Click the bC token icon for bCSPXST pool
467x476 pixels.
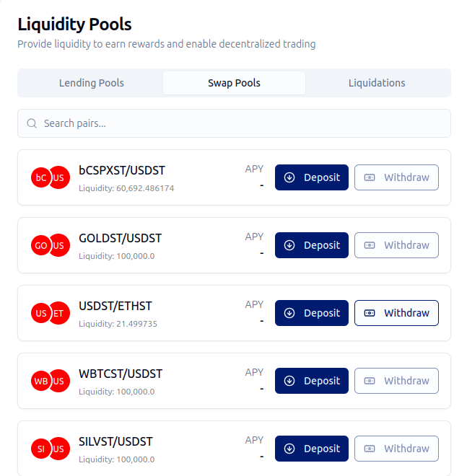(x=40, y=177)
